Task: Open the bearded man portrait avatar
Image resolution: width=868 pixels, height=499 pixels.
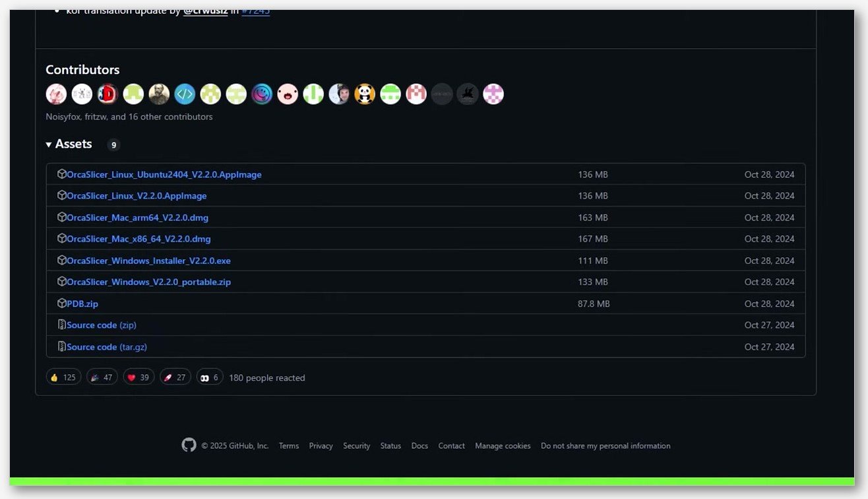Action: [159, 94]
